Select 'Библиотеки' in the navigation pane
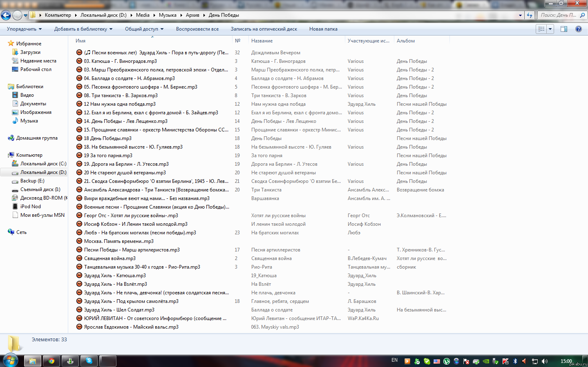Viewport: 588px width, 367px height. point(29,87)
